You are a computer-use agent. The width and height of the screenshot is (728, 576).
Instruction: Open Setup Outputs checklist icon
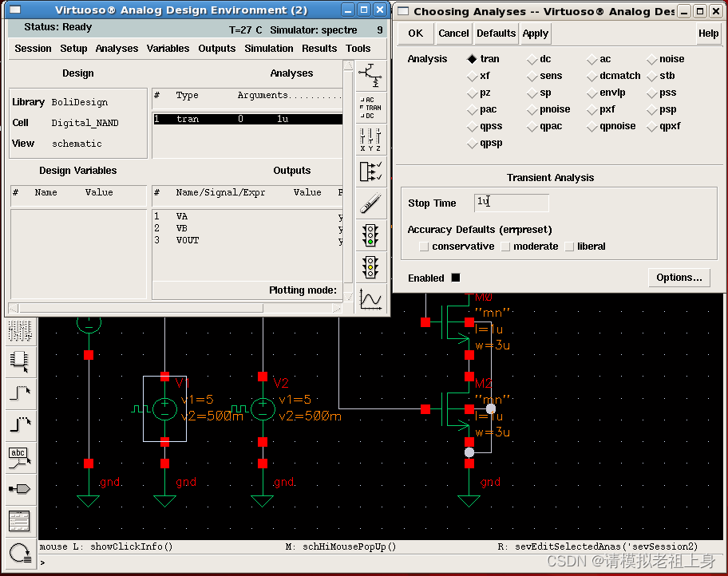(x=371, y=172)
